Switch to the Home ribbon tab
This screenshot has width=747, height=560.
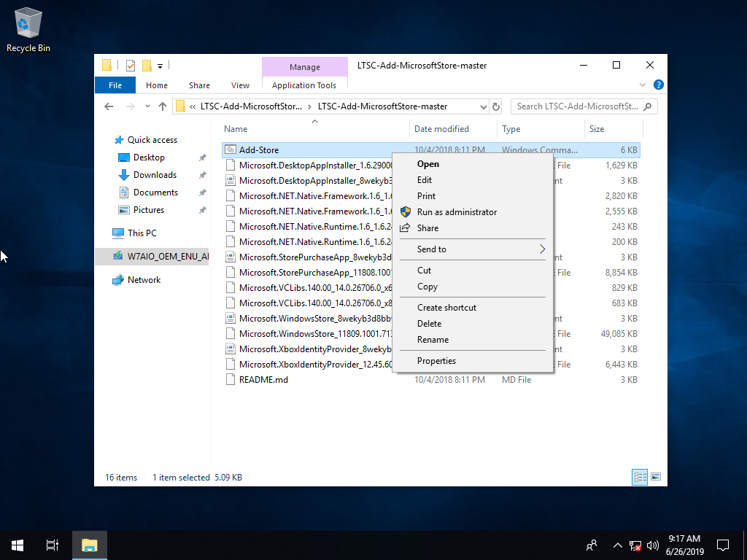pyautogui.click(x=157, y=85)
